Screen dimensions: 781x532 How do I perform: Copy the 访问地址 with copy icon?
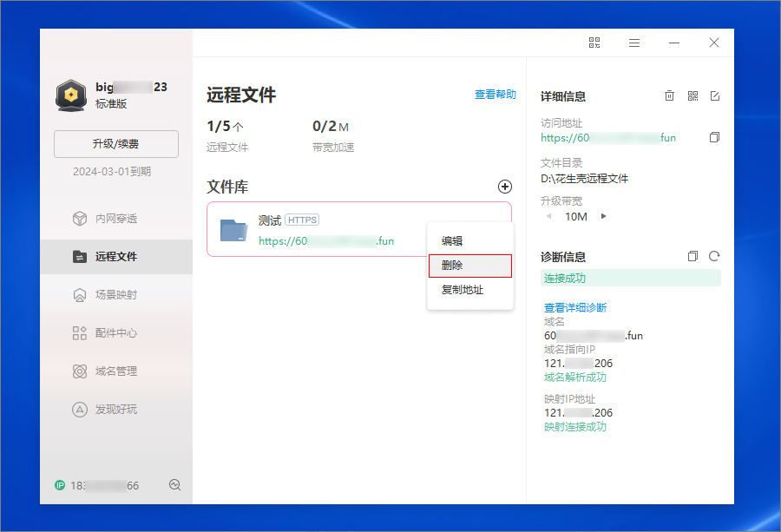click(x=714, y=137)
